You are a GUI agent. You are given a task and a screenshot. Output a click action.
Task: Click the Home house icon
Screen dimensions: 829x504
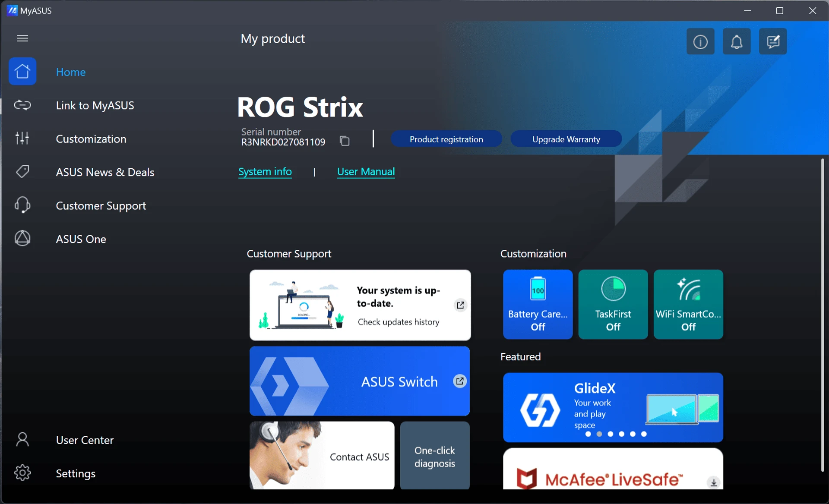[22, 71]
